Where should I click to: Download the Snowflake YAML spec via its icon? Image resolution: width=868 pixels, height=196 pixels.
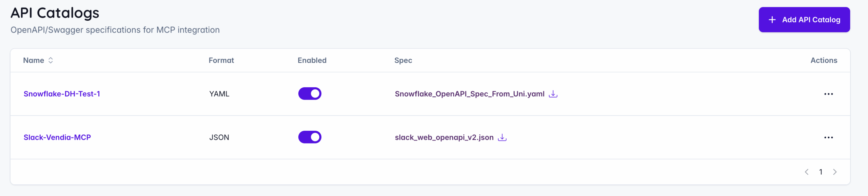click(553, 94)
